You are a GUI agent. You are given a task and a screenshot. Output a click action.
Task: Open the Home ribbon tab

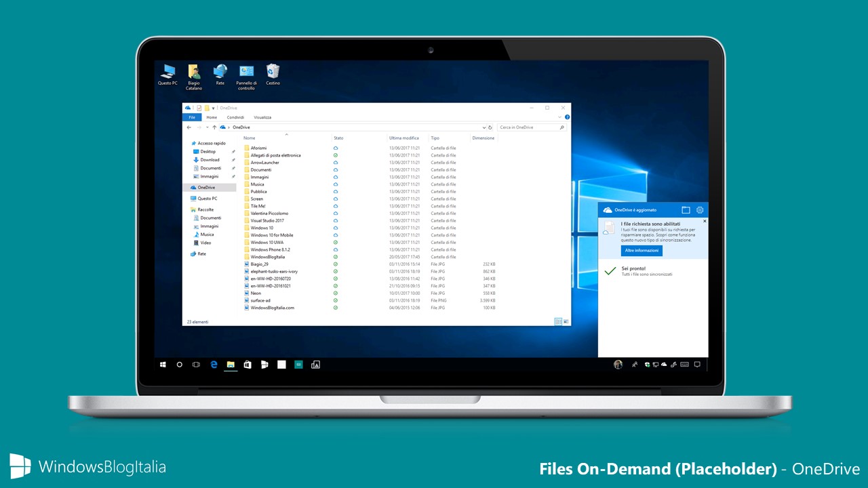tap(212, 117)
